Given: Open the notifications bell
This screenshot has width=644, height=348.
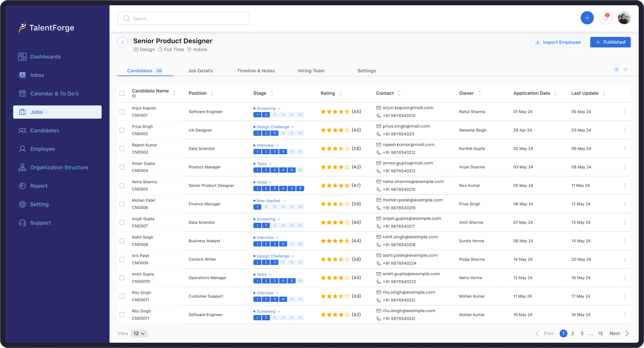Looking at the screenshot, I should [x=606, y=18].
